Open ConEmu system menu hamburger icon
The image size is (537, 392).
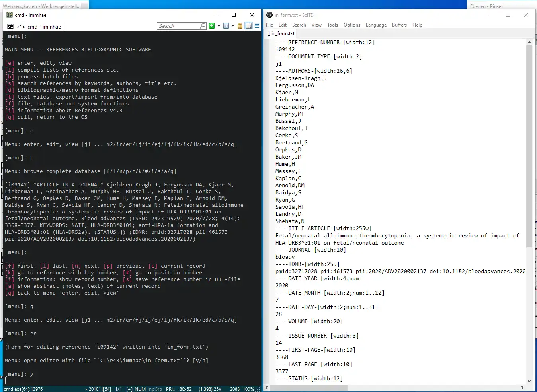point(257,26)
